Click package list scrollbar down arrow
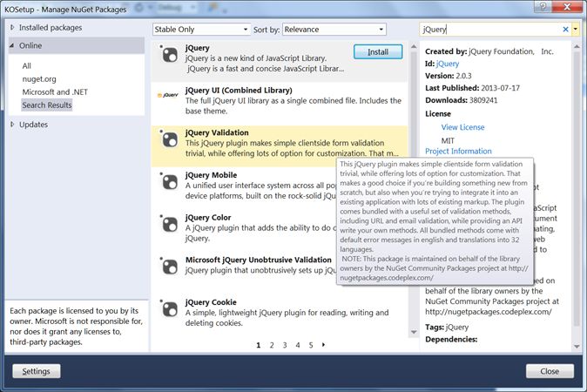 [414, 332]
